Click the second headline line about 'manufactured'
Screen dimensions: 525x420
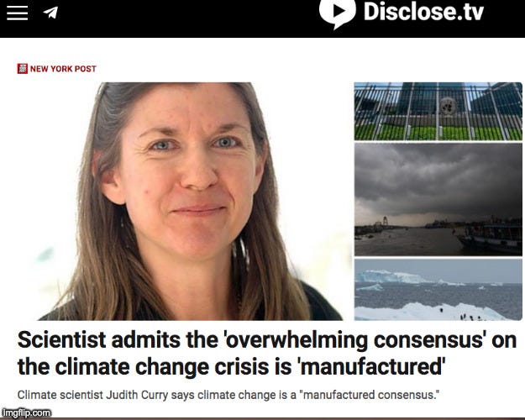[x=231, y=367]
